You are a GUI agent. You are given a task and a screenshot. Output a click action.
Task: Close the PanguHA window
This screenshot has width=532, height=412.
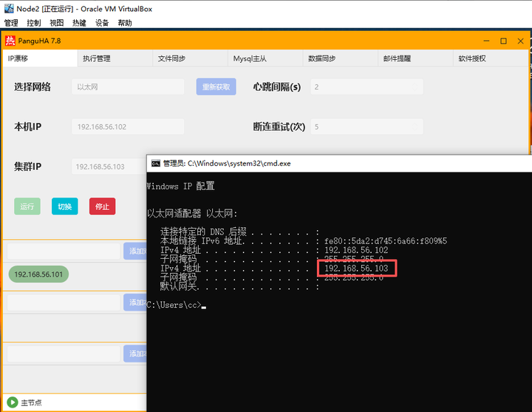point(520,41)
